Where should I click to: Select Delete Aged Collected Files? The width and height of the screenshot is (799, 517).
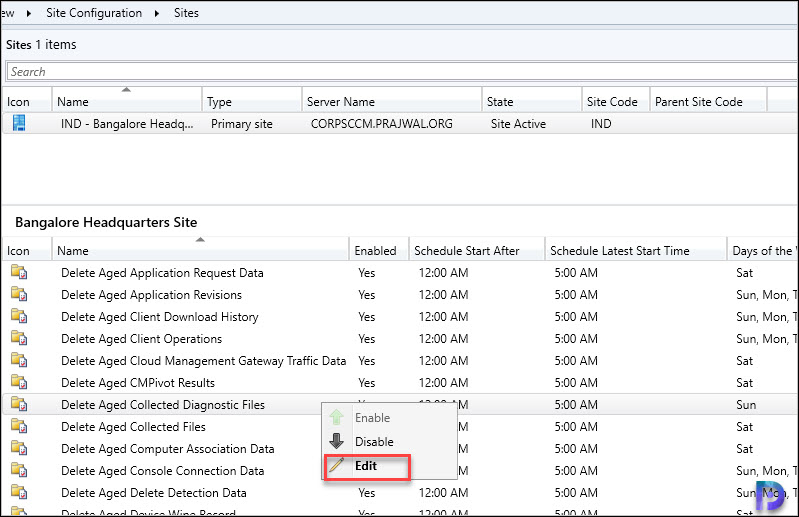click(x=134, y=427)
